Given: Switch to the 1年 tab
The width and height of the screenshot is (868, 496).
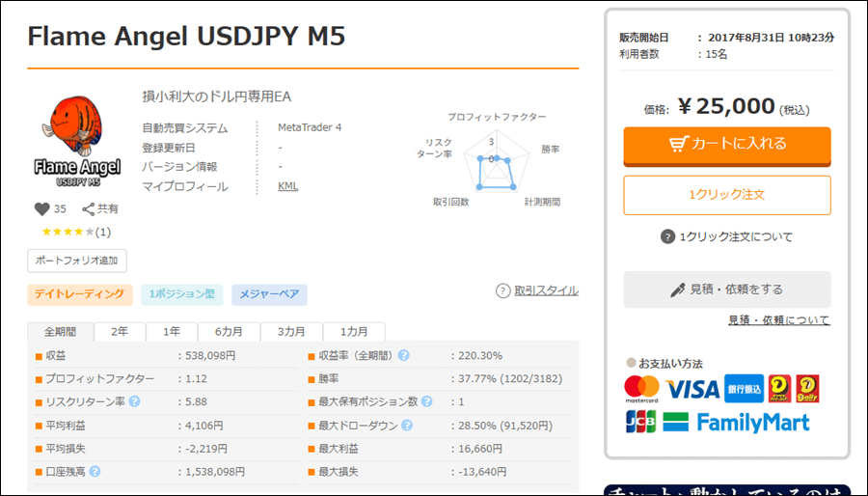Looking at the screenshot, I should 172,332.
